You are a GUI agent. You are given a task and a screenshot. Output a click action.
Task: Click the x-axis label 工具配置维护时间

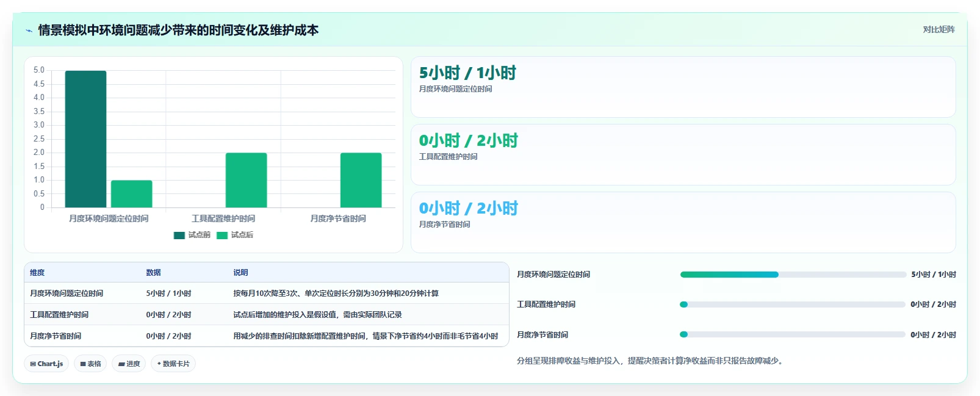223,218
